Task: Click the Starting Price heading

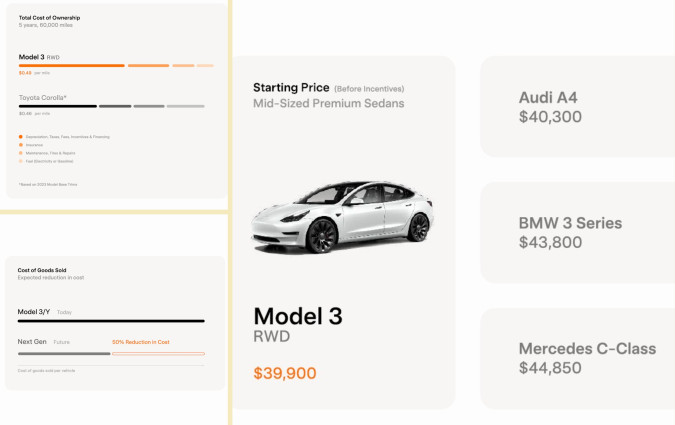Action: click(x=290, y=87)
